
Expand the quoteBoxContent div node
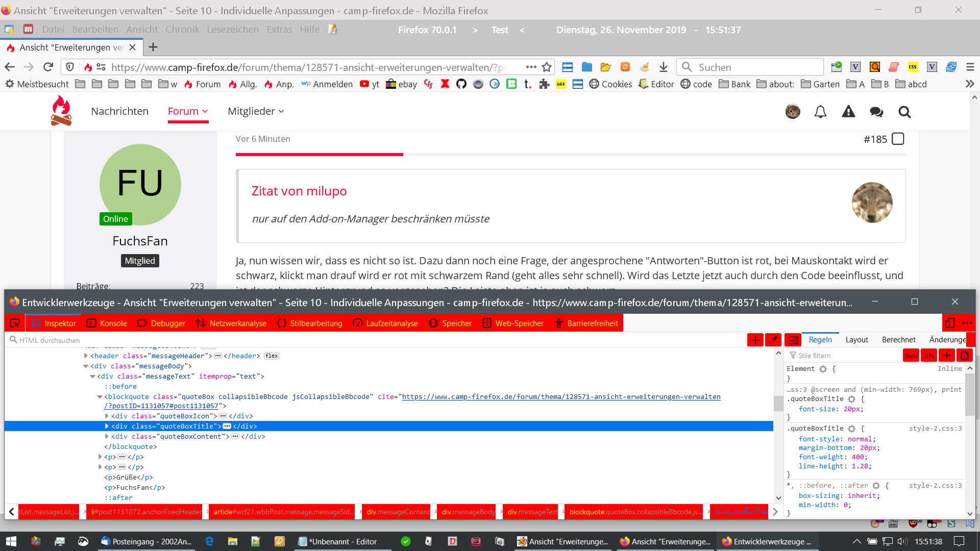point(107,437)
